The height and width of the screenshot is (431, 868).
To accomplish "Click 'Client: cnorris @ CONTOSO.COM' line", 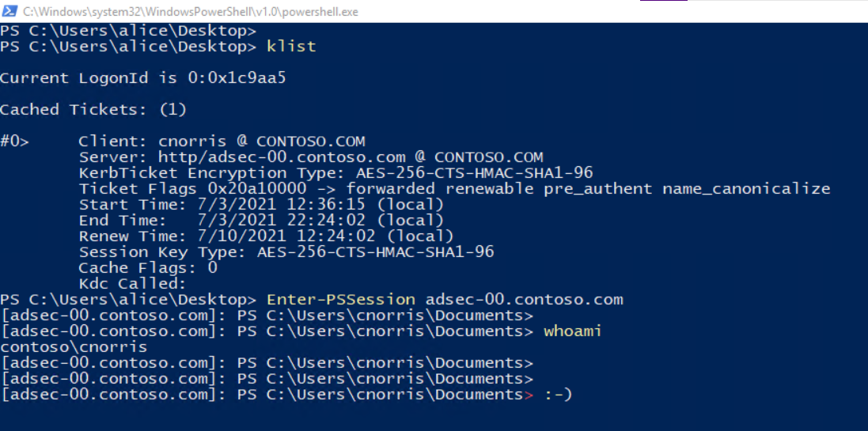I will [222, 141].
